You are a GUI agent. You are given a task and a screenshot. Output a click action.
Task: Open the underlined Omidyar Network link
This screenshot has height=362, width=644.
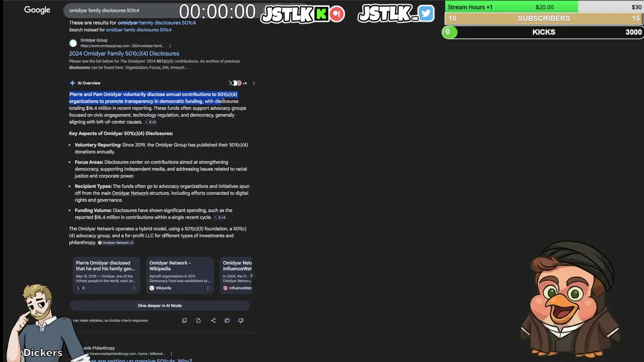(x=130, y=193)
